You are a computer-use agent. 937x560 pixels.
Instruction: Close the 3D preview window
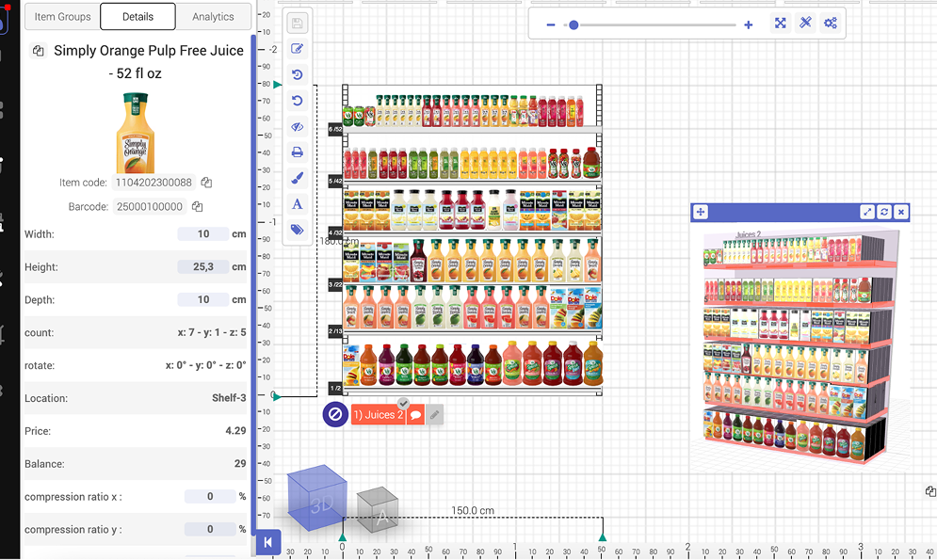point(901,212)
